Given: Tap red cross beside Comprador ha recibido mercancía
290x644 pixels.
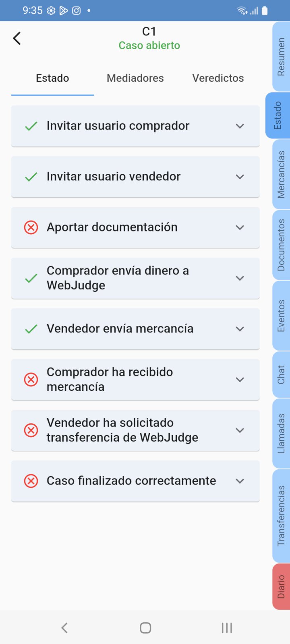Looking at the screenshot, I should [31, 380].
